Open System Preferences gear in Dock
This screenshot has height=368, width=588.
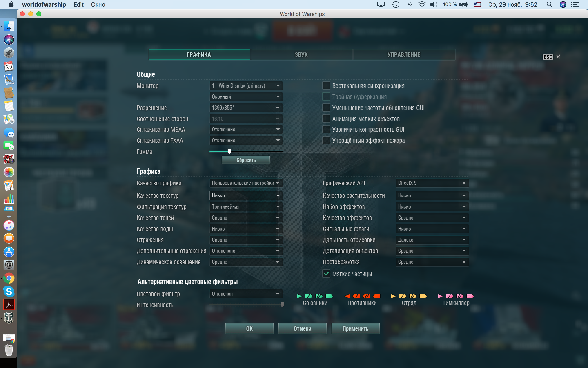[9, 265]
